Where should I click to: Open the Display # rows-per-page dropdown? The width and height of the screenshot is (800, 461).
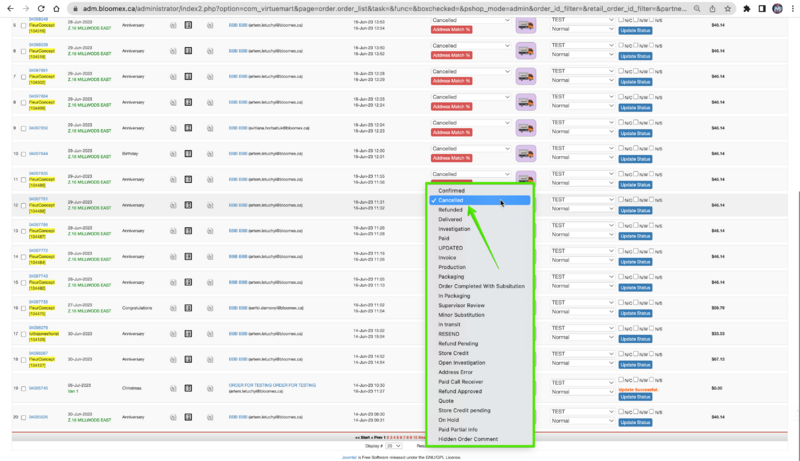(x=393, y=446)
